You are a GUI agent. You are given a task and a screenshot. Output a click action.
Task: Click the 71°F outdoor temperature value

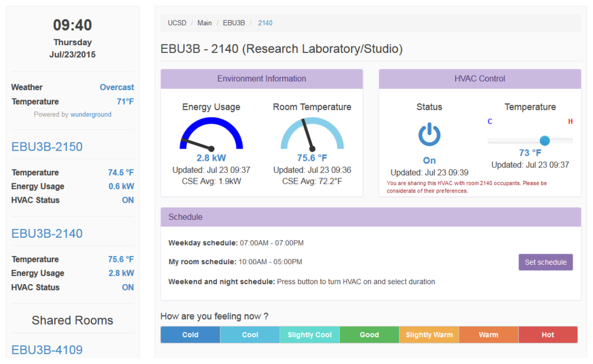pos(126,102)
